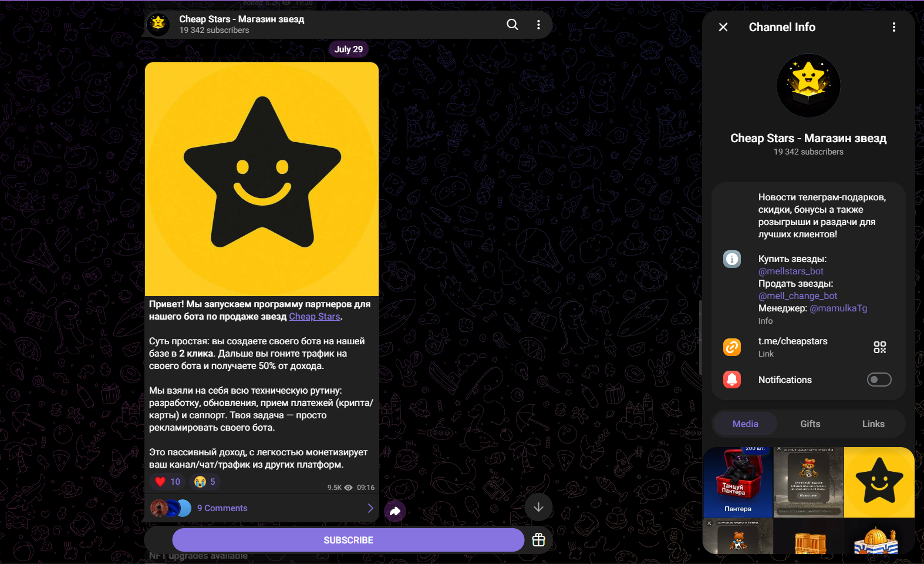Jump to latest messages with down arrow

tap(538, 507)
